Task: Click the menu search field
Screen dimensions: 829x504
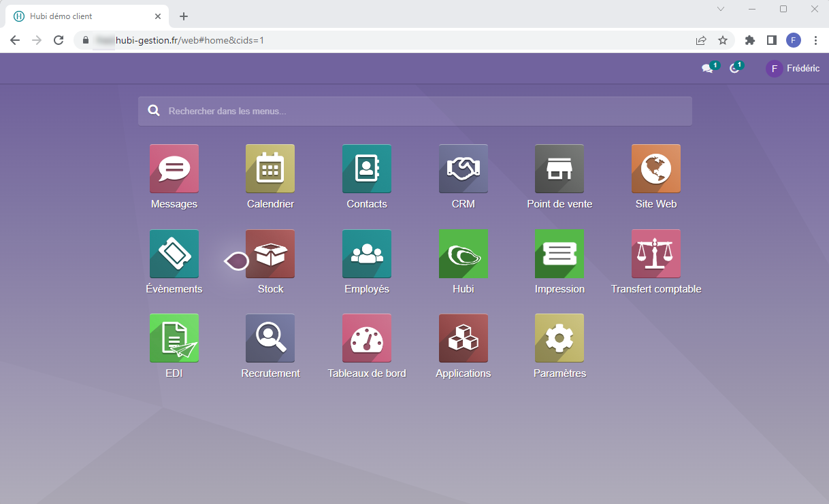Action: (x=415, y=111)
